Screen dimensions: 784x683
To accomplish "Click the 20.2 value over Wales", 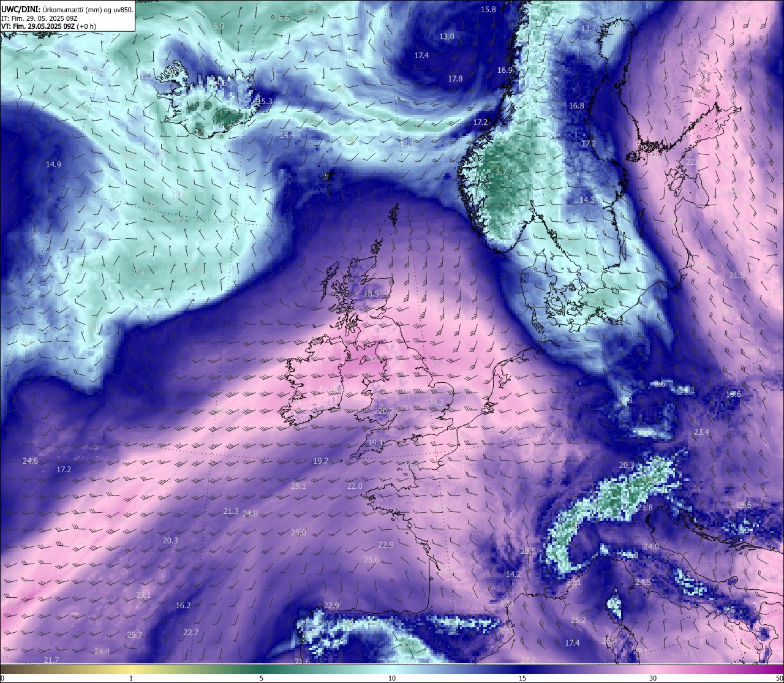I will point(386,412).
